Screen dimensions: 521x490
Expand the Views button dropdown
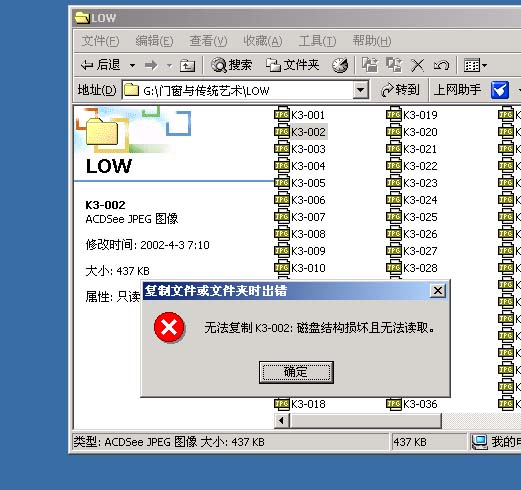tap(485, 66)
